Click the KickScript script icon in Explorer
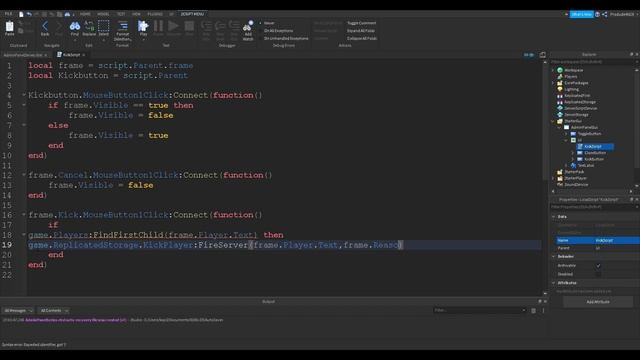Screen dimensions: 640x360 (x=580, y=147)
